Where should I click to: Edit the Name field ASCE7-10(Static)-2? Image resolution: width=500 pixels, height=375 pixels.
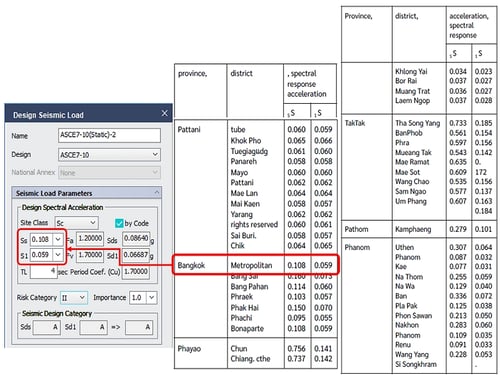pyautogui.click(x=109, y=135)
